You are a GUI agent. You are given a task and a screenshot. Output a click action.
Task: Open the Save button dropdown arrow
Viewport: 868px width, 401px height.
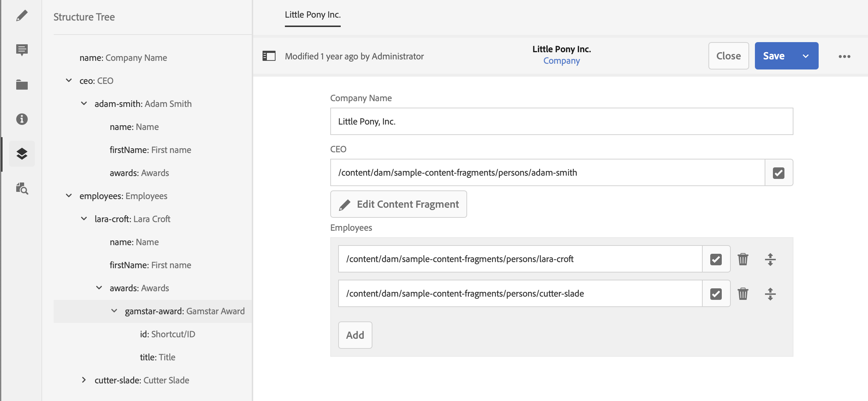point(806,56)
